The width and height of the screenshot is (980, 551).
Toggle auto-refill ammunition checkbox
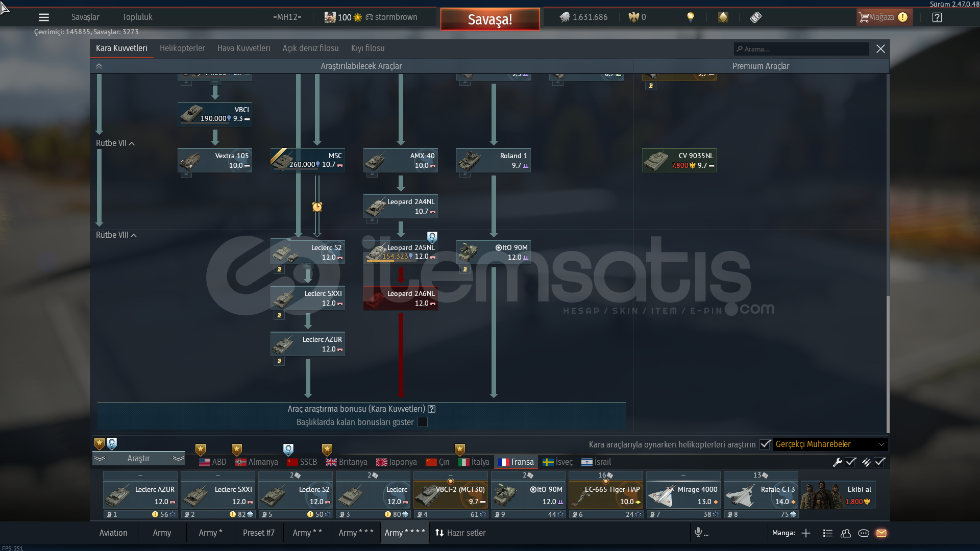tap(879, 462)
